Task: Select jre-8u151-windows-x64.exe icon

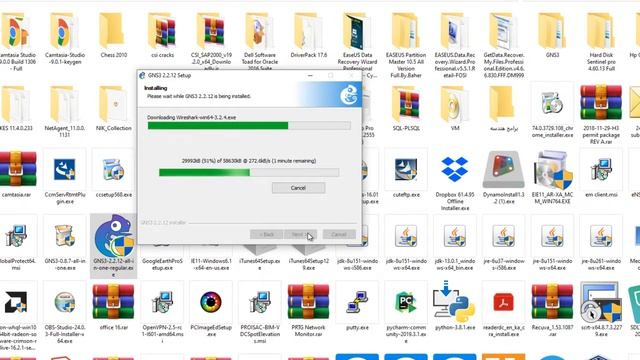Action: (552, 236)
